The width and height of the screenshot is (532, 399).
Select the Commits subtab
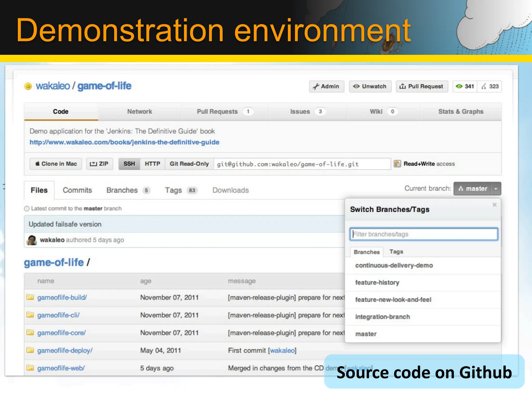[77, 190]
